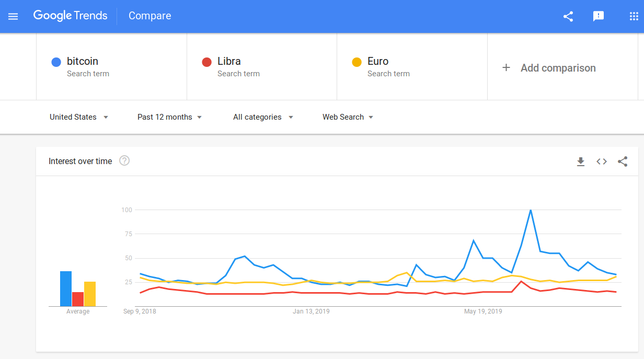Open the All categories dropdown

(x=263, y=117)
